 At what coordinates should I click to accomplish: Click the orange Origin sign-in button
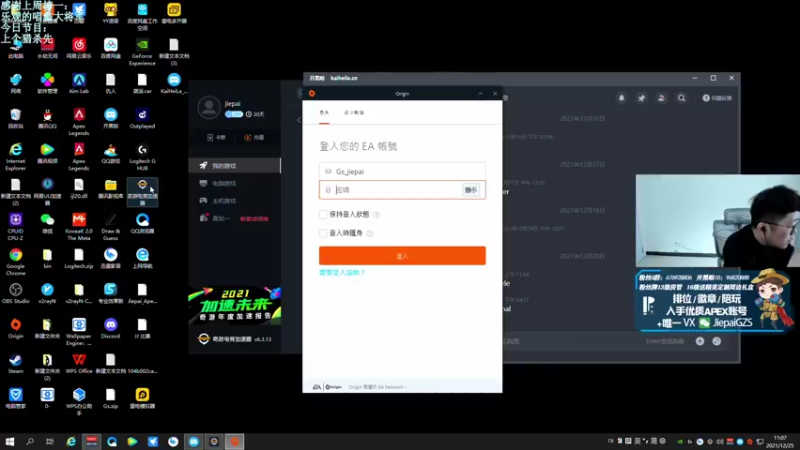402,256
